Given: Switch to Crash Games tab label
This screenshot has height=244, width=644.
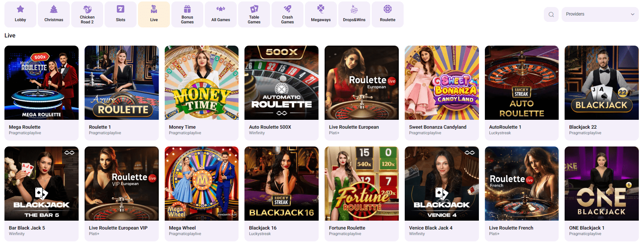Looking at the screenshot, I should coord(287,20).
